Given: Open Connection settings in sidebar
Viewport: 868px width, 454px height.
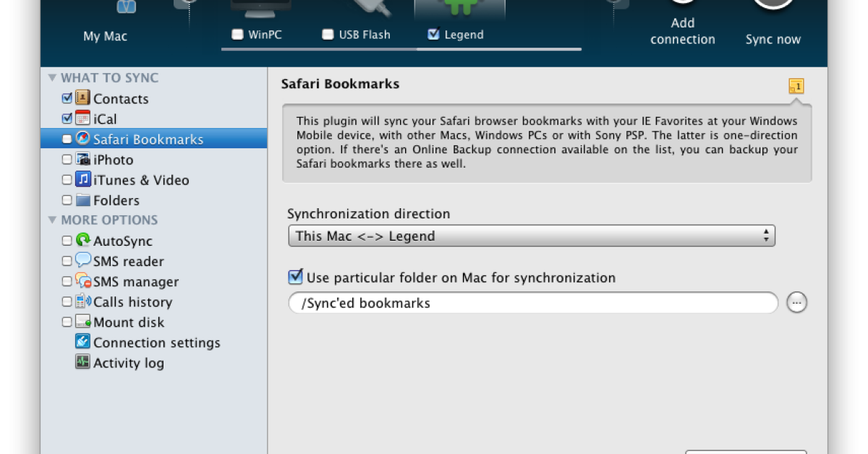Looking at the screenshot, I should point(156,343).
